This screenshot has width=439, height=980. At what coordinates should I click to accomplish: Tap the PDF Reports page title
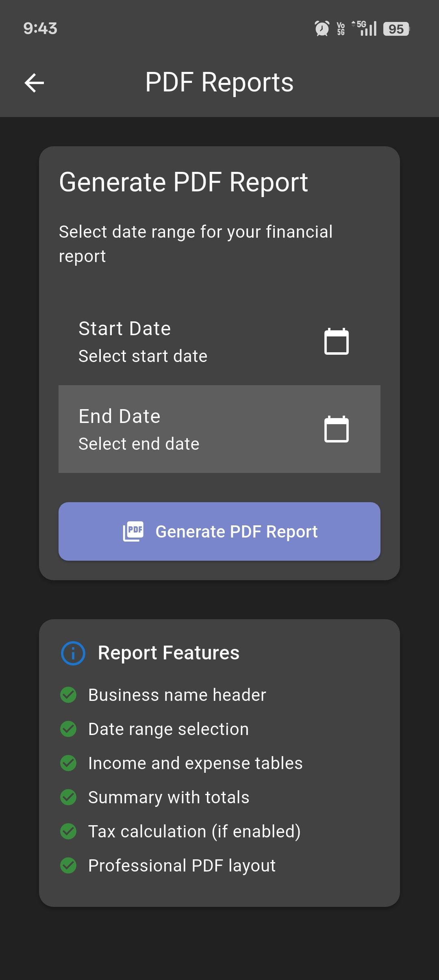pyautogui.click(x=219, y=82)
